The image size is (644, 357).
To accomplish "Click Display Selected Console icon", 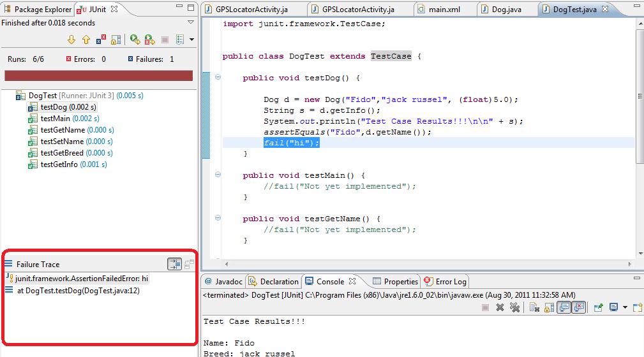I will click(x=613, y=307).
